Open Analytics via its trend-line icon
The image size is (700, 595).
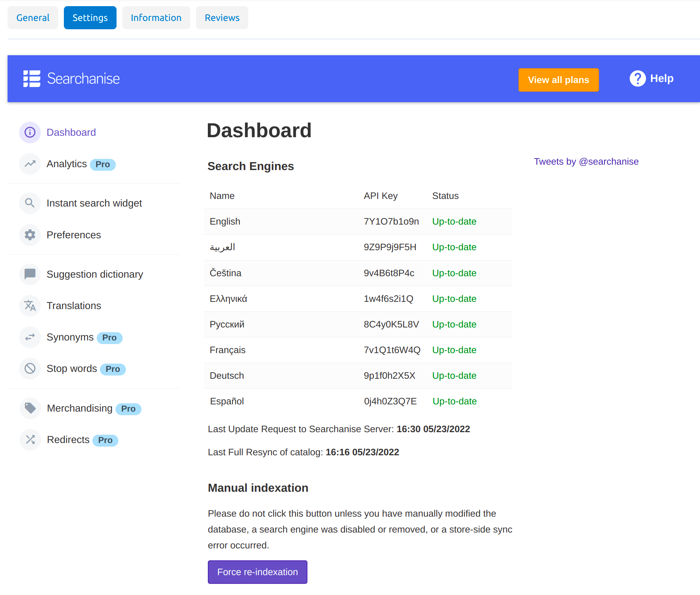pyautogui.click(x=30, y=164)
